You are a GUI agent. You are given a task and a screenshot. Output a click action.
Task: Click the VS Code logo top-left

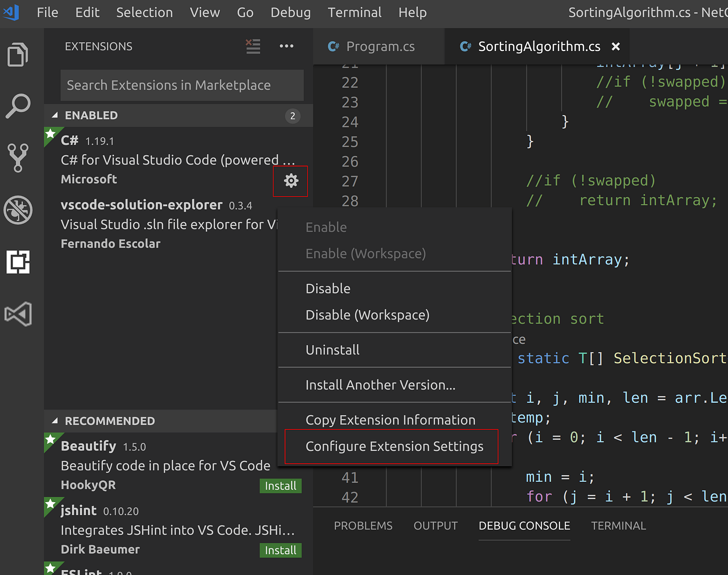11,13
